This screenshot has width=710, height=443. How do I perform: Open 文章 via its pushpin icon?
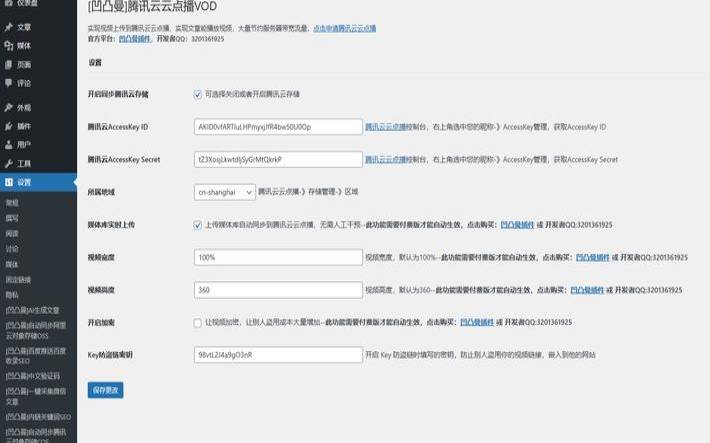(9, 27)
